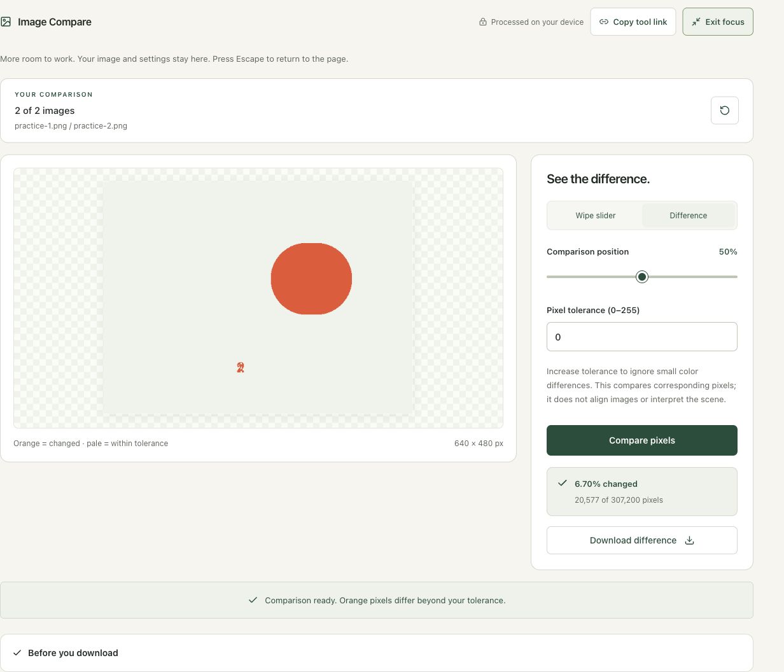Click the checkmark icon in Comparison ready banner
Screen dimensions: 784x672
[253, 600]
